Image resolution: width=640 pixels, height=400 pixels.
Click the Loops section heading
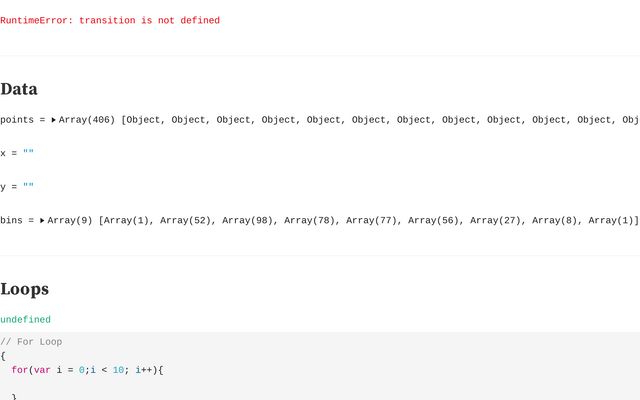tap(25, 289)
